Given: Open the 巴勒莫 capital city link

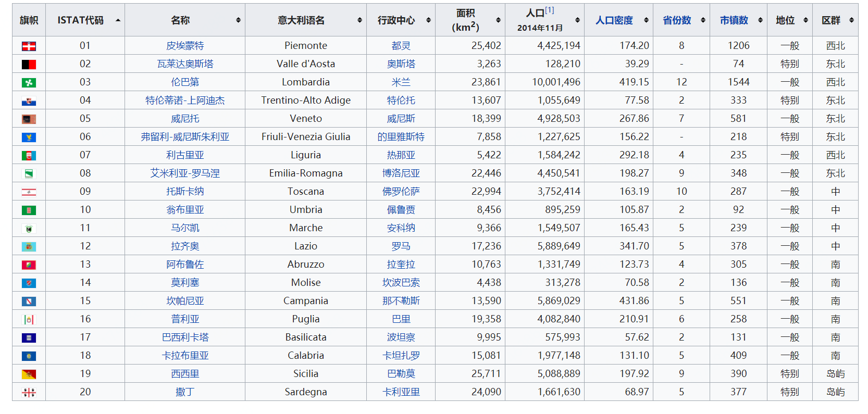Looking at the screenshot, I should 401,374.
